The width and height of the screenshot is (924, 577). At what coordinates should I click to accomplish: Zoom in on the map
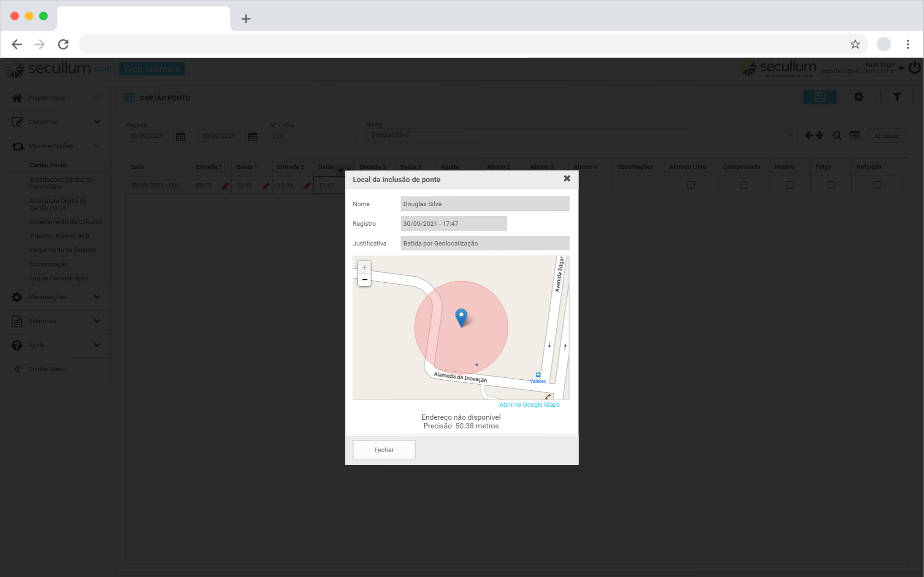[x=364, y=267]
